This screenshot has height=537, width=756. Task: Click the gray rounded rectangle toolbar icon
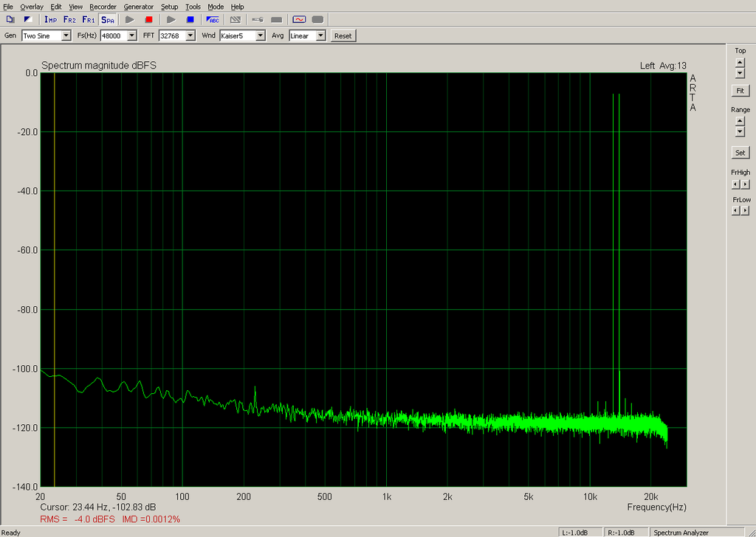coord(317,20)
